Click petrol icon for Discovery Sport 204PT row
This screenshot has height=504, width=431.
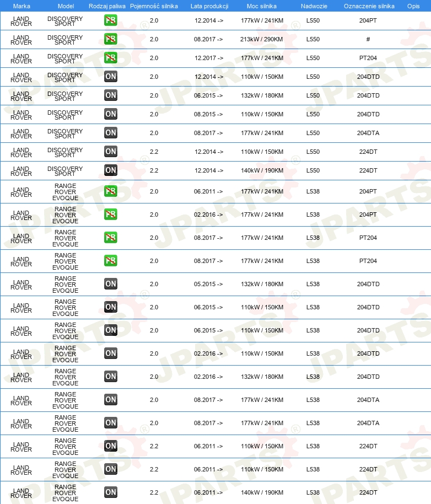coord(110,20)
